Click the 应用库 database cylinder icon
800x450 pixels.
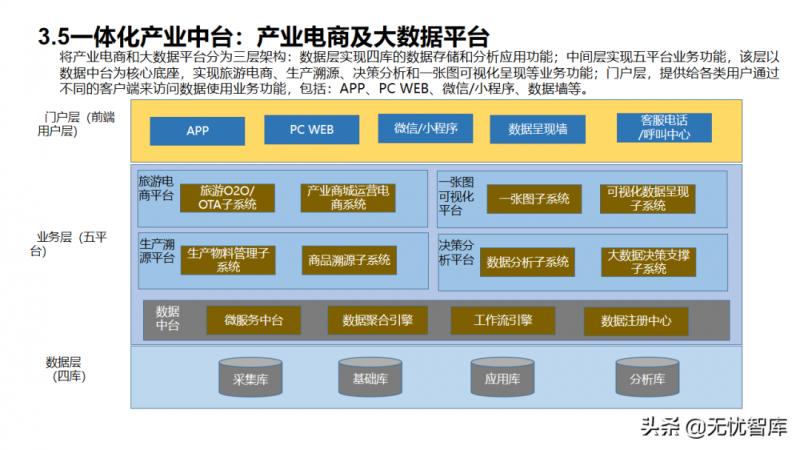pos(502,377)
